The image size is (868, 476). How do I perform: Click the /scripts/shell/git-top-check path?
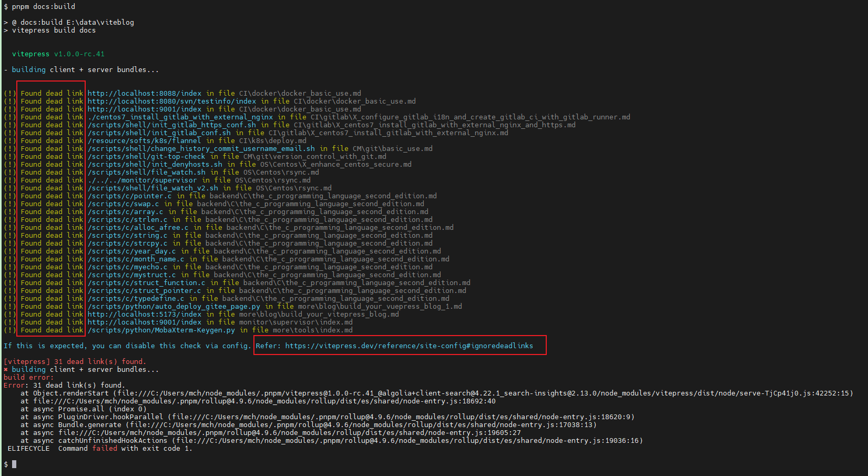146,156
